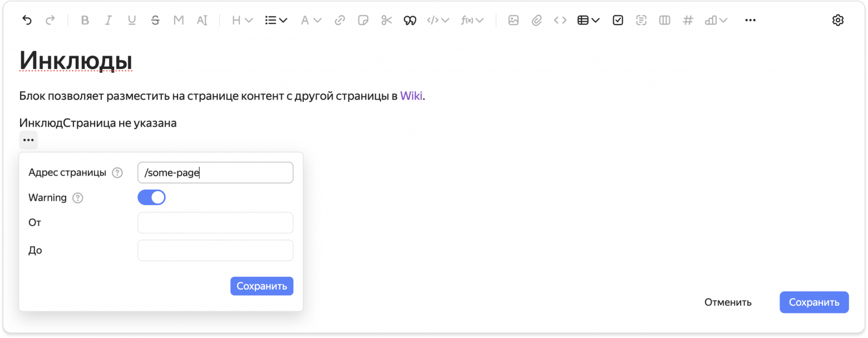This screenshot has width=868, height=338.
Task: Insert a link using the chain icon
Action: 340,20
